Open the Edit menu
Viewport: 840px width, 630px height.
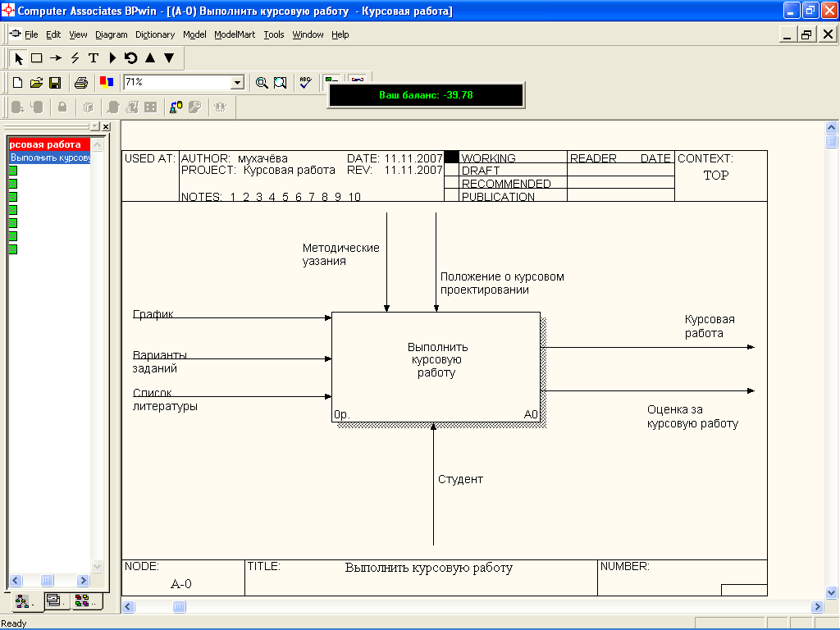(53, 34)
